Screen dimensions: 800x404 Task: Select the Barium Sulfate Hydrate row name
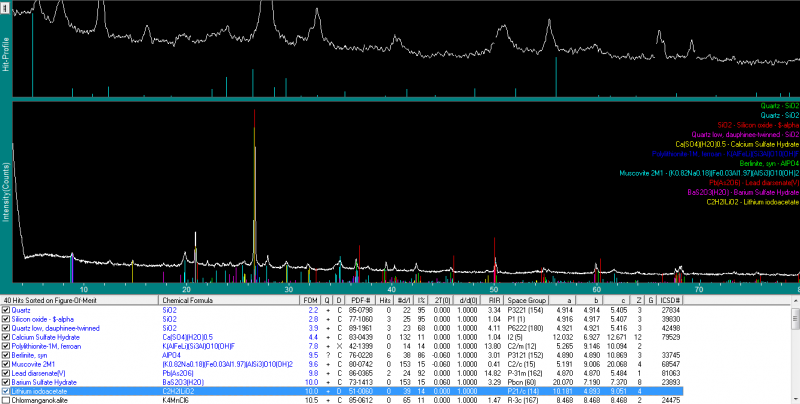tap(44, 382)
